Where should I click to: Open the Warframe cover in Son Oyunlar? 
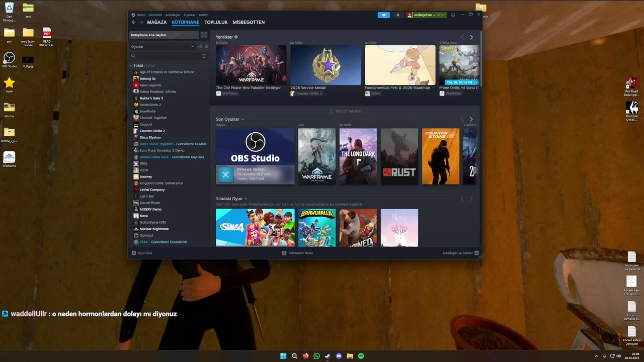pyautogui.click(x=317, y=156)
